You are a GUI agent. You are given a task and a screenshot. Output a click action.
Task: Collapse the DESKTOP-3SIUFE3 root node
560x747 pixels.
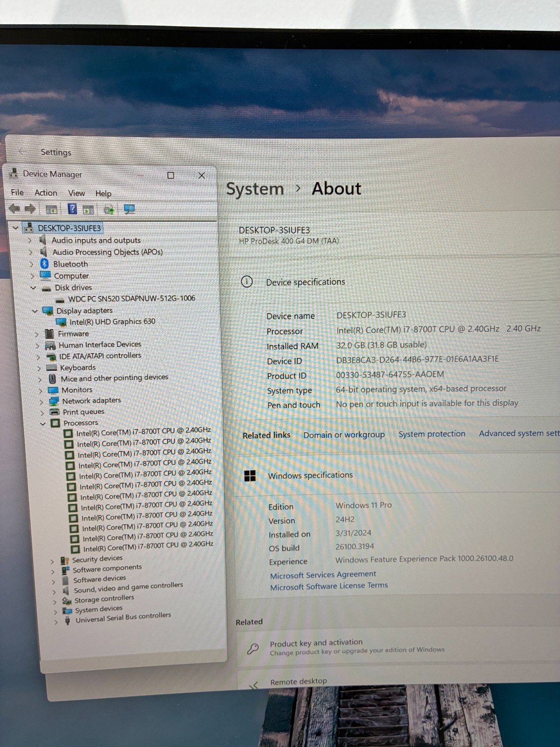click(16, 228)
